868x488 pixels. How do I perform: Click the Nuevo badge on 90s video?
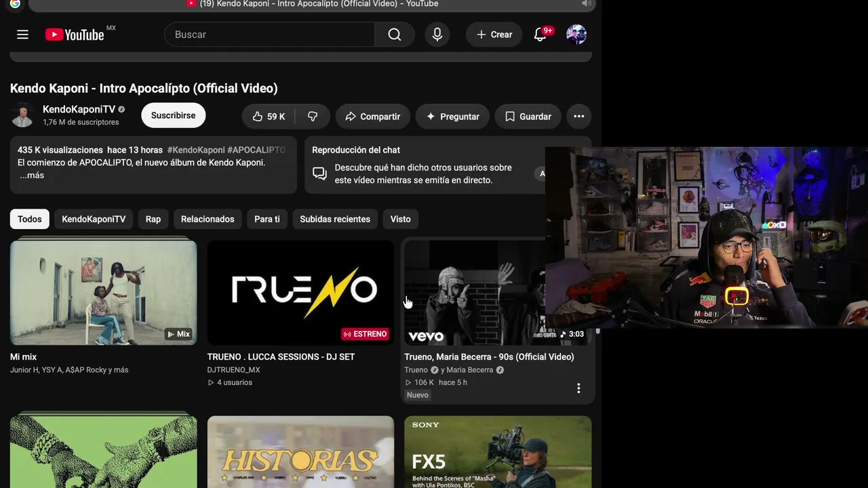point(418,395)
